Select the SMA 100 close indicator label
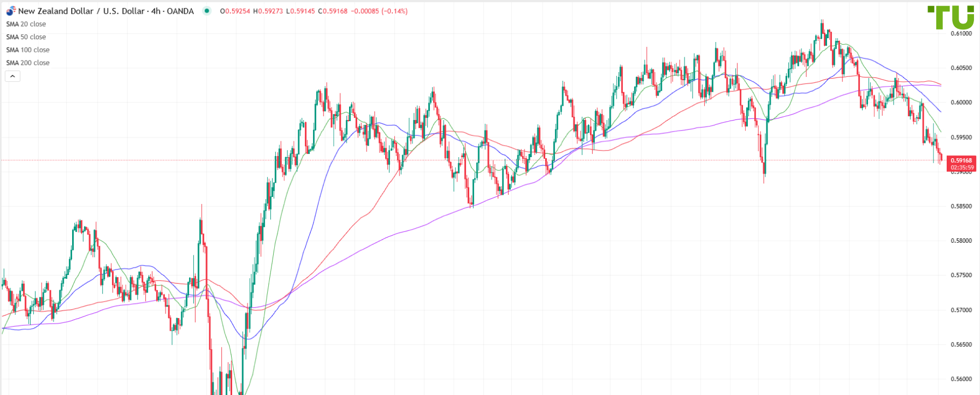980x395 pixels. tap(28, 50)
